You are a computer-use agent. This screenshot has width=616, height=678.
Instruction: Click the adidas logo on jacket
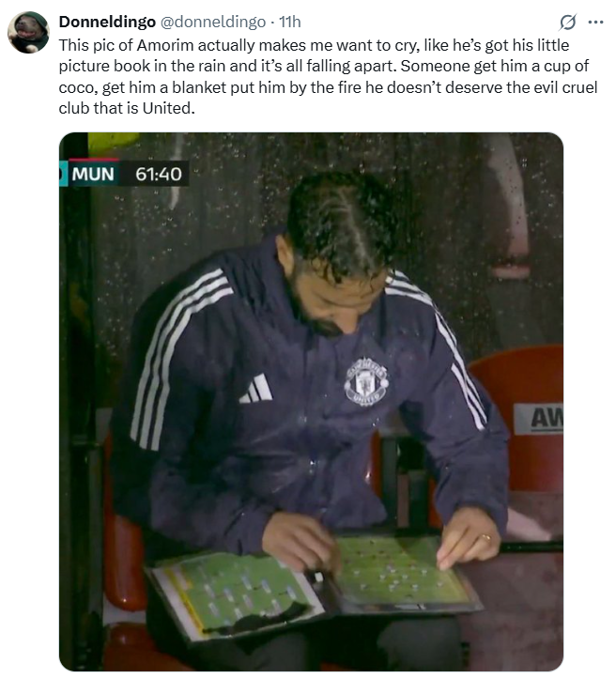pyautogui.click(x=256, y=389)
